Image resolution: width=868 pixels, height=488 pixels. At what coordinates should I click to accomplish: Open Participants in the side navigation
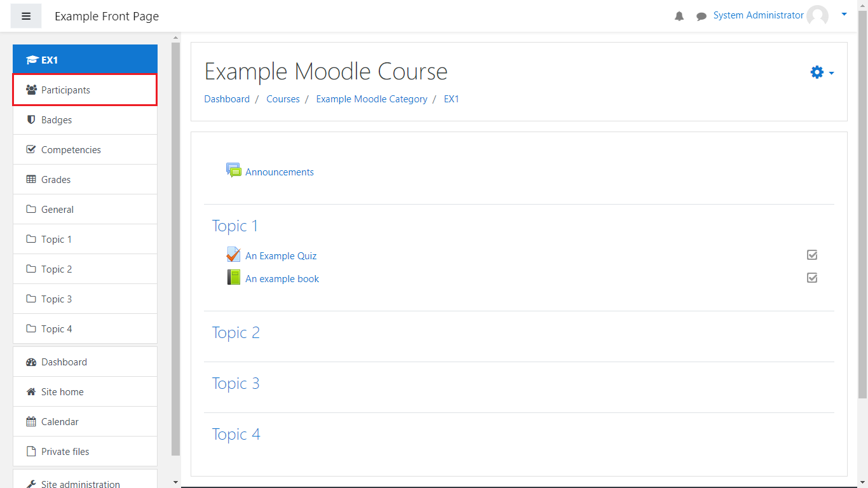[65, 90]
